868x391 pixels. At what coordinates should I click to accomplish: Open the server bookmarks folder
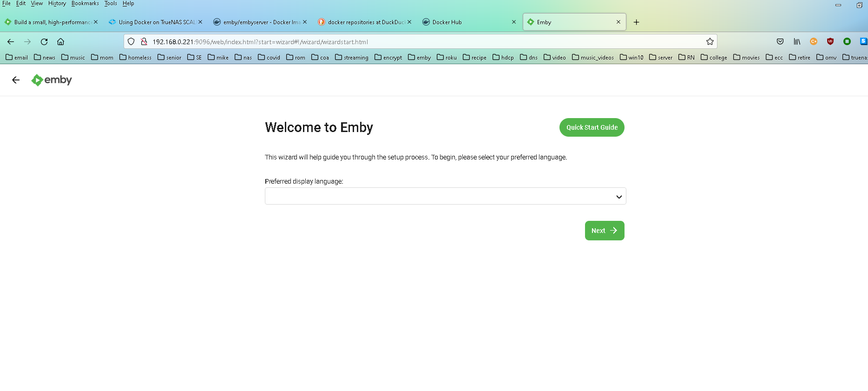click(661, 57)
